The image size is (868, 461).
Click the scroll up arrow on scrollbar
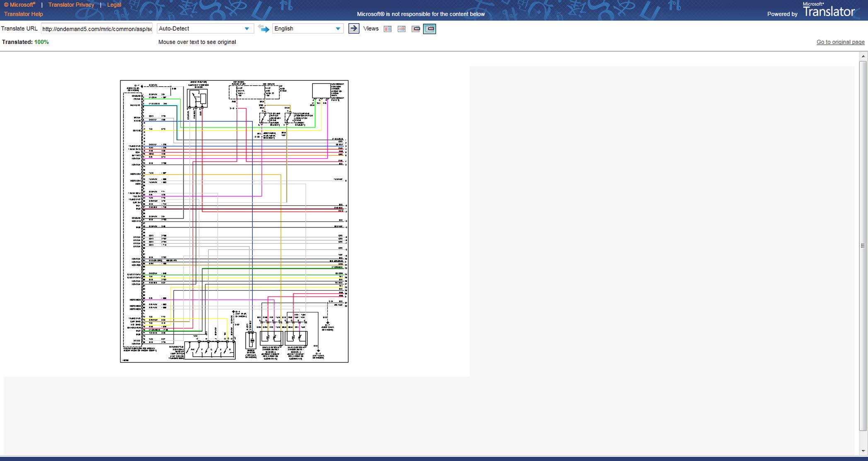tap(863, 56)
